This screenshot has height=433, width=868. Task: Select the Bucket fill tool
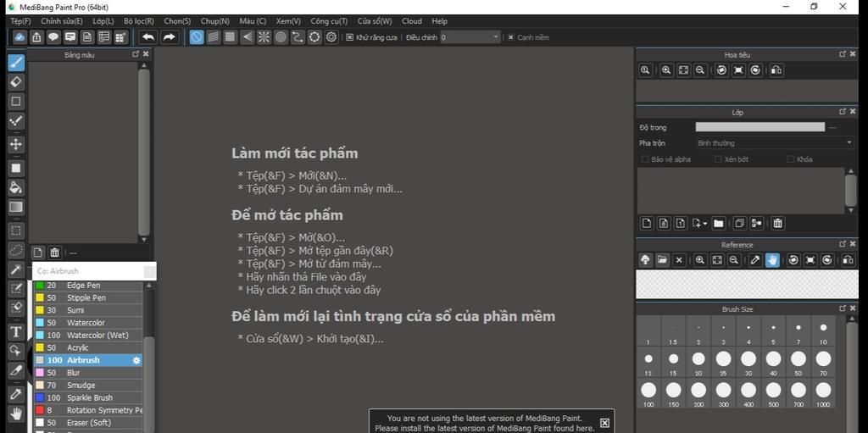pyautogui.click(x=16, y=187)
